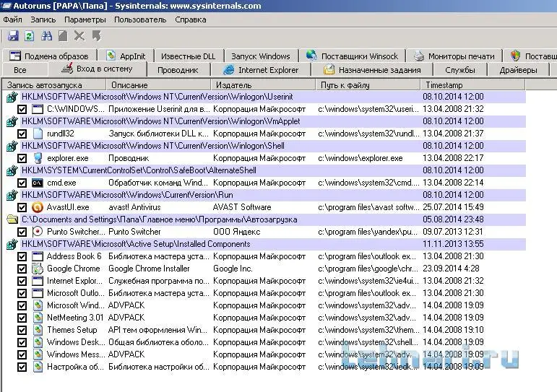
Task: Switch to the Internet Explorer tab
Action: pyautogui.click(x=260, y=70)
